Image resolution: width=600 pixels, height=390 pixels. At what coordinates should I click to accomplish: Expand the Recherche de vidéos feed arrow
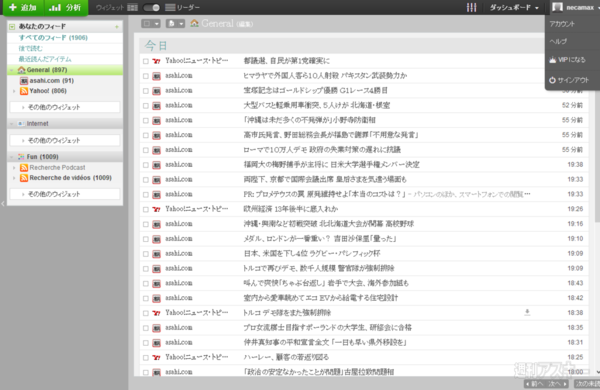pyautogui.click(x=15, y=178)
